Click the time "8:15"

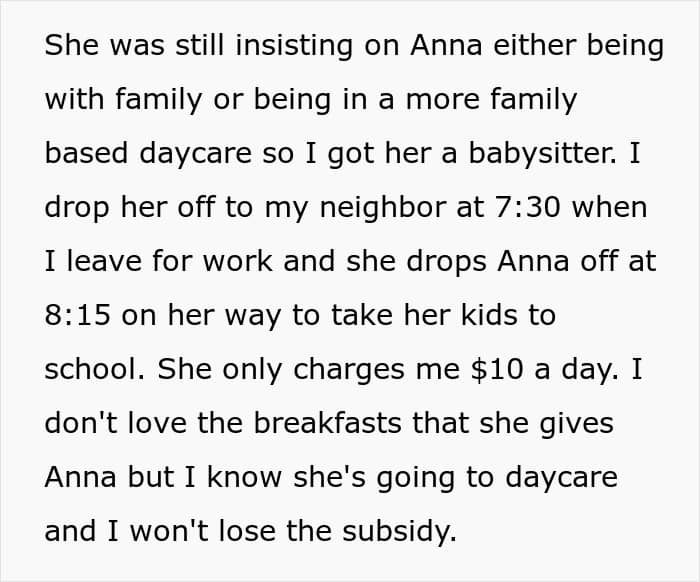click(77, 315)
